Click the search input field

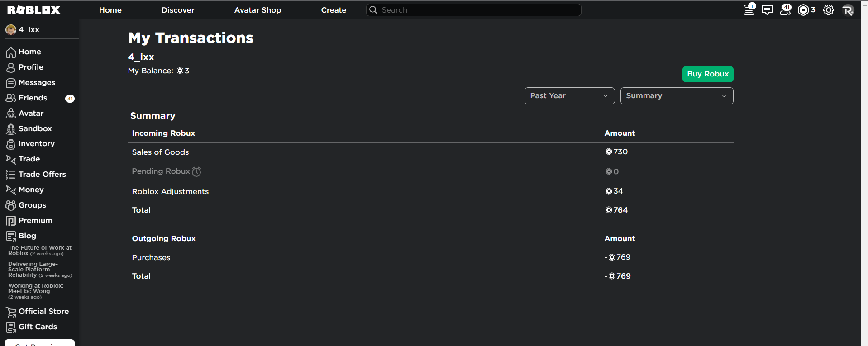point(473,10)
